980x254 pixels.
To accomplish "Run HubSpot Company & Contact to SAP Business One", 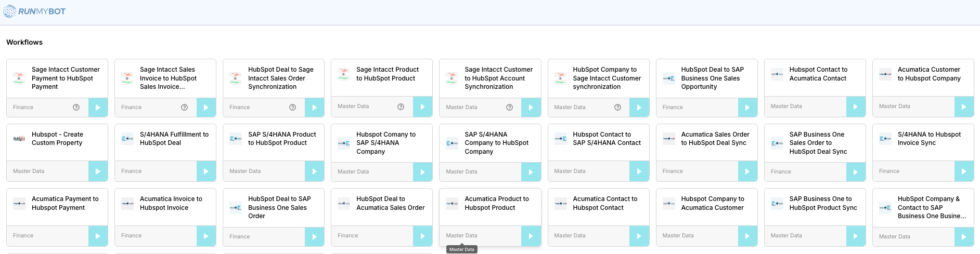I will [x=964, y=237].
